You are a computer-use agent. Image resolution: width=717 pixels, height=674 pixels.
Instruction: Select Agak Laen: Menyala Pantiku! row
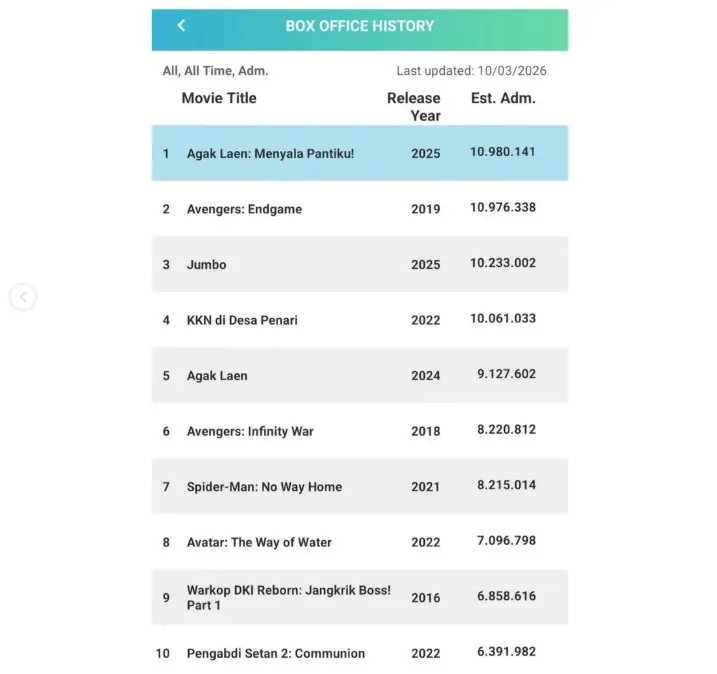pos(270,154)
